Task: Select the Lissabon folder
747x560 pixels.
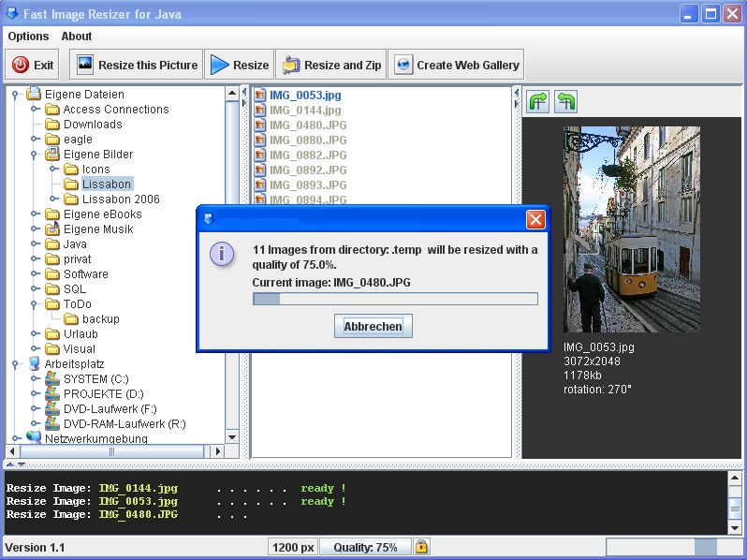Action: point(107,184)
